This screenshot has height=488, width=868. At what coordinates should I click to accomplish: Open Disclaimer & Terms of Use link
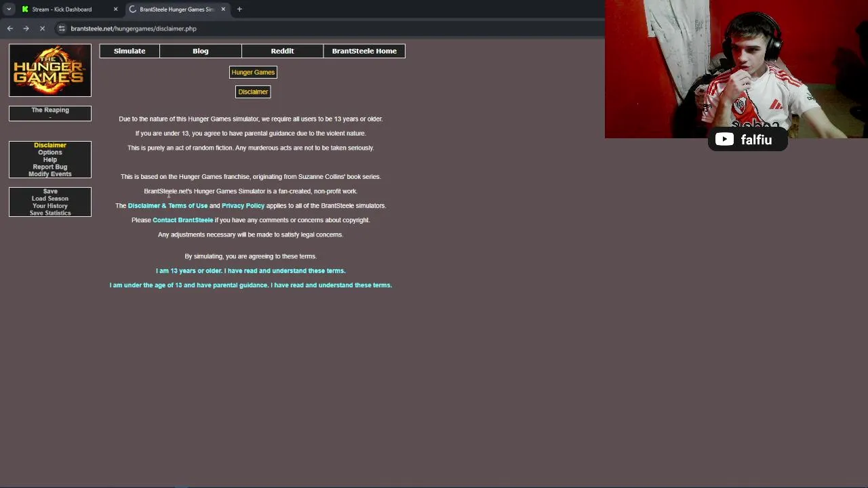coord(167,205)
